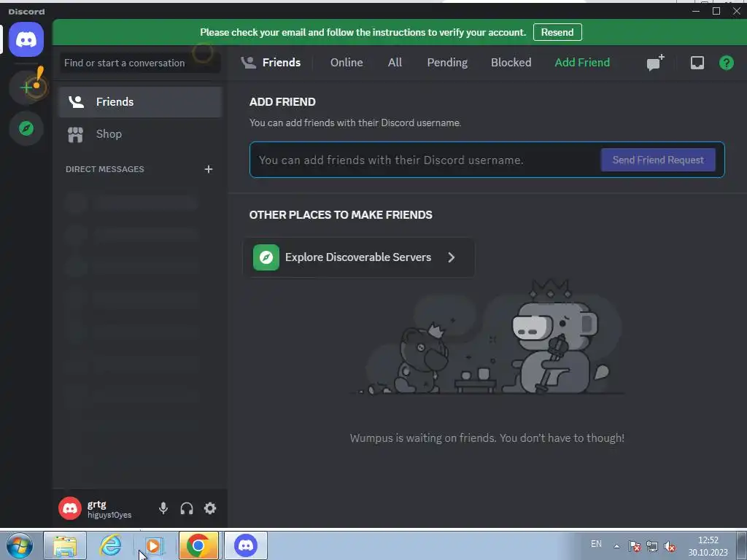
Task: Click Resend verification email button
Action: tap(557, 32)
